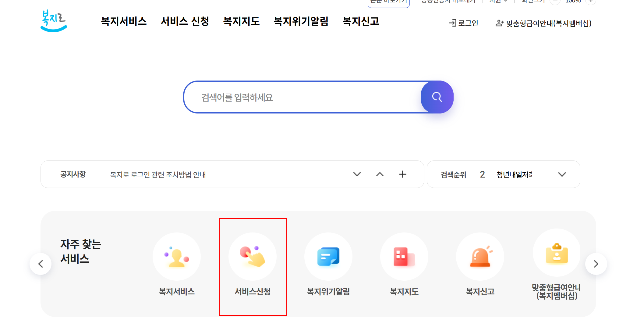Image resolution: width=644 pixels, height=331 pixels.
Task: Show previous notice with up chevron
Action: point(380,174)
